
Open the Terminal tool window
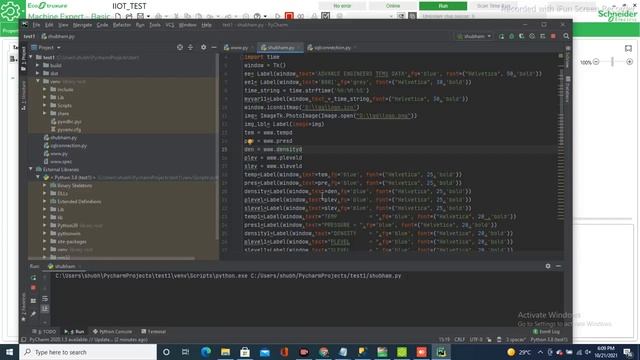(153, 331)
